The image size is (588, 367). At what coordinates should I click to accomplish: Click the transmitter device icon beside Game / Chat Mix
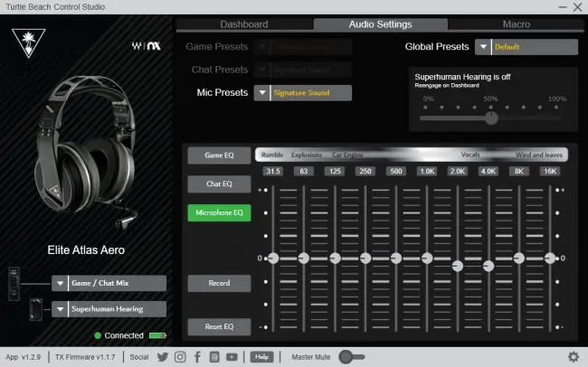(14, 284)
